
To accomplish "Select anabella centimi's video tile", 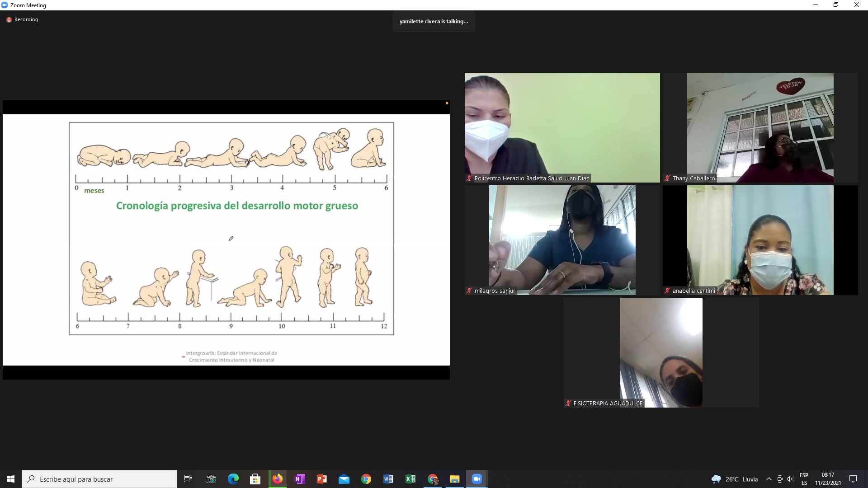I will click(760, 240).
